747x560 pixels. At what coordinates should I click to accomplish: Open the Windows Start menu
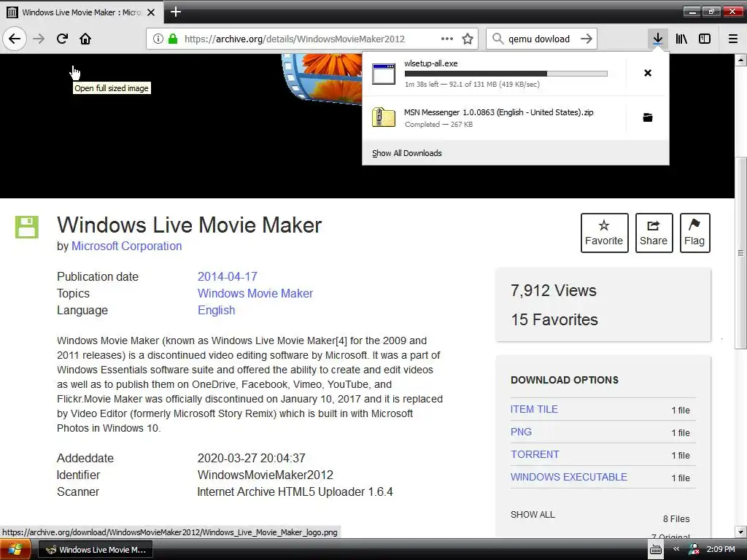(15, 550)
